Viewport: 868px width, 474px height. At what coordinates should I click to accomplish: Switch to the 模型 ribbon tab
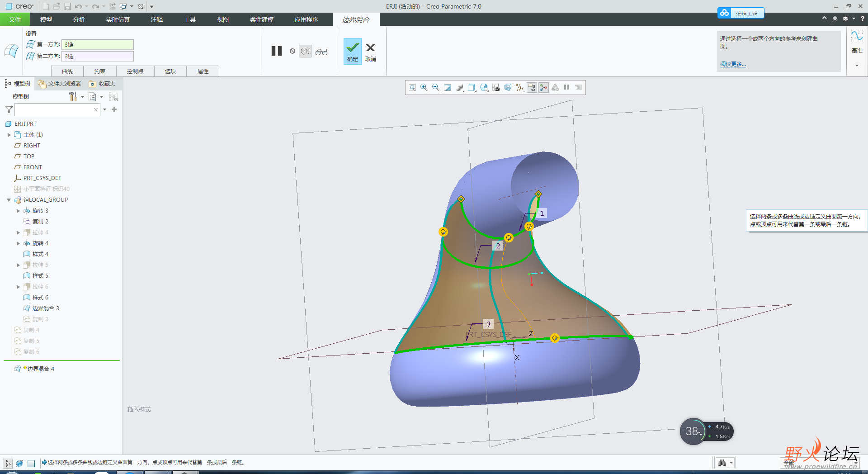click(x=46, y=19)
